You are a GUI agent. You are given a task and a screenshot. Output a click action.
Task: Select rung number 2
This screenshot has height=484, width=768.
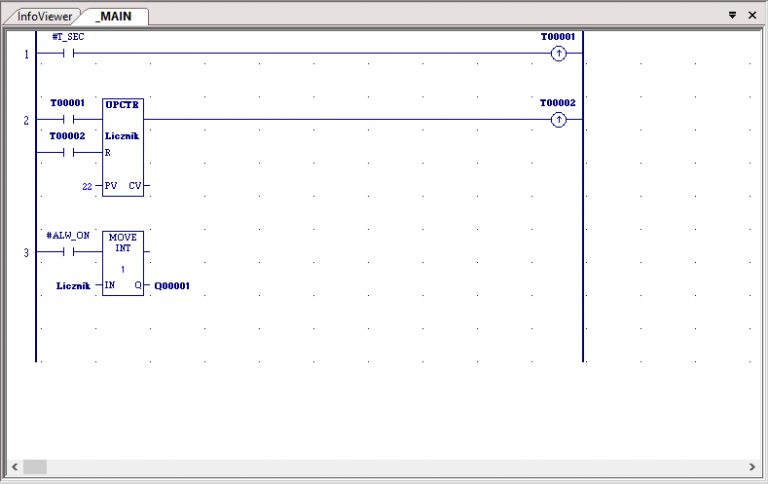tap(26, 121)
